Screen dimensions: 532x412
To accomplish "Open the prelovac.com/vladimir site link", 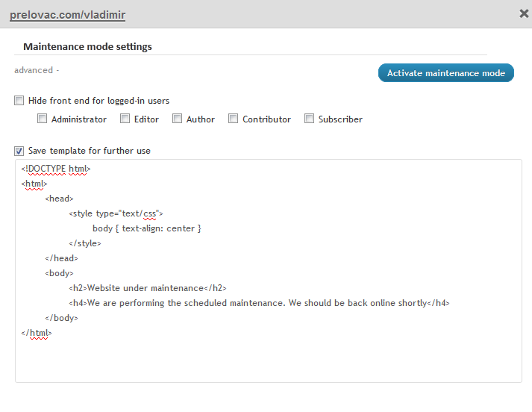I will coord(67,14).
